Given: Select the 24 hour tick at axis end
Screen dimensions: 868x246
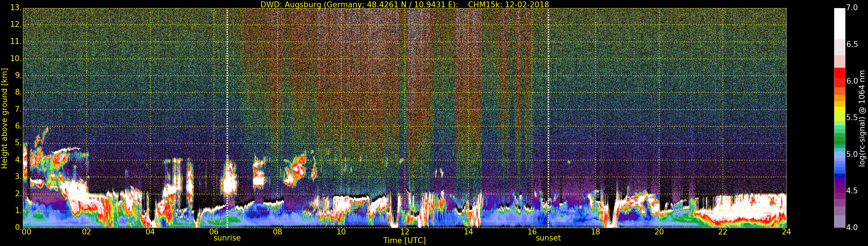Looking at the screenshot, I should (786, 232).
